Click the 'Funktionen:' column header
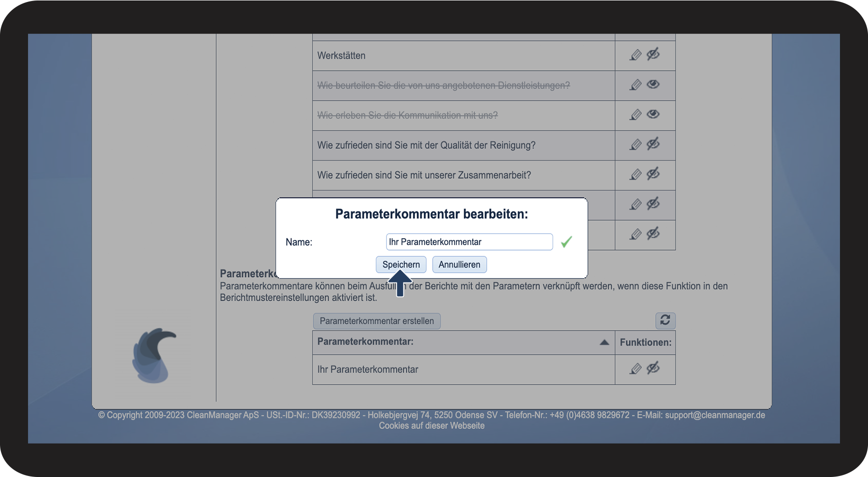The height and width of the screenshot is (477, 868). click(645, 342)
